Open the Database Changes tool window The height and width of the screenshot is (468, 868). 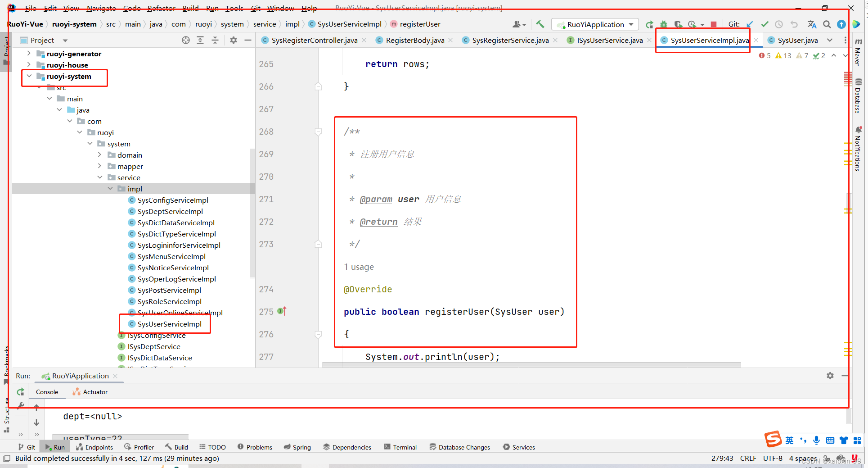[x=459, y=447]
